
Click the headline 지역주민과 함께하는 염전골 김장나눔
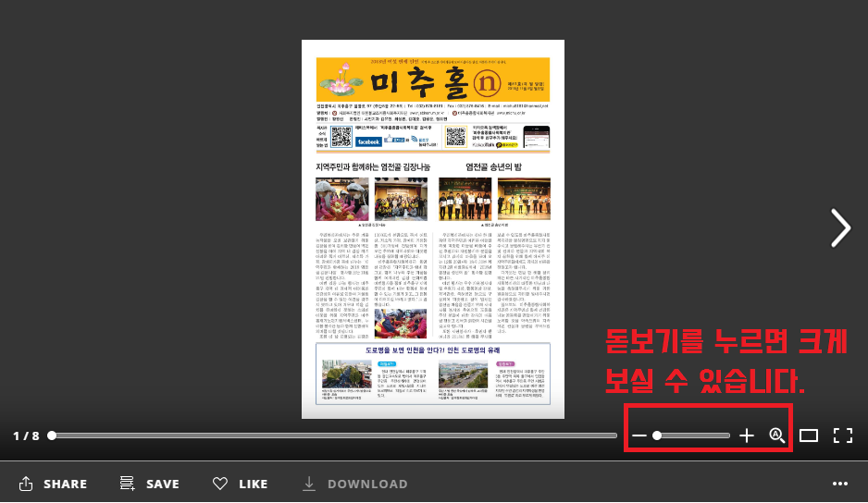373,167
